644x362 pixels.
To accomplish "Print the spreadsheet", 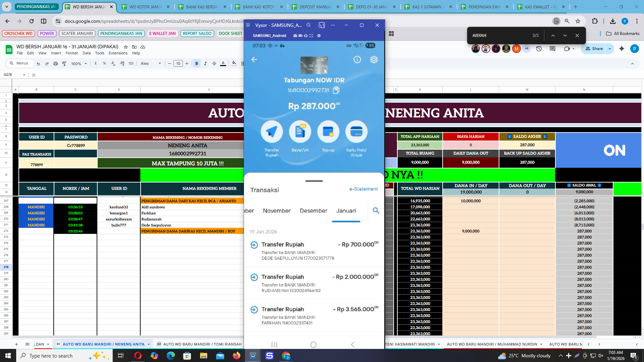I will [x=56, y=63].
